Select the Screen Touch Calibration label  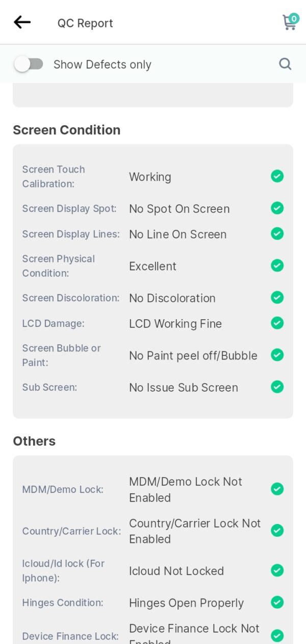pyautogui.click(x=54, y=177)
